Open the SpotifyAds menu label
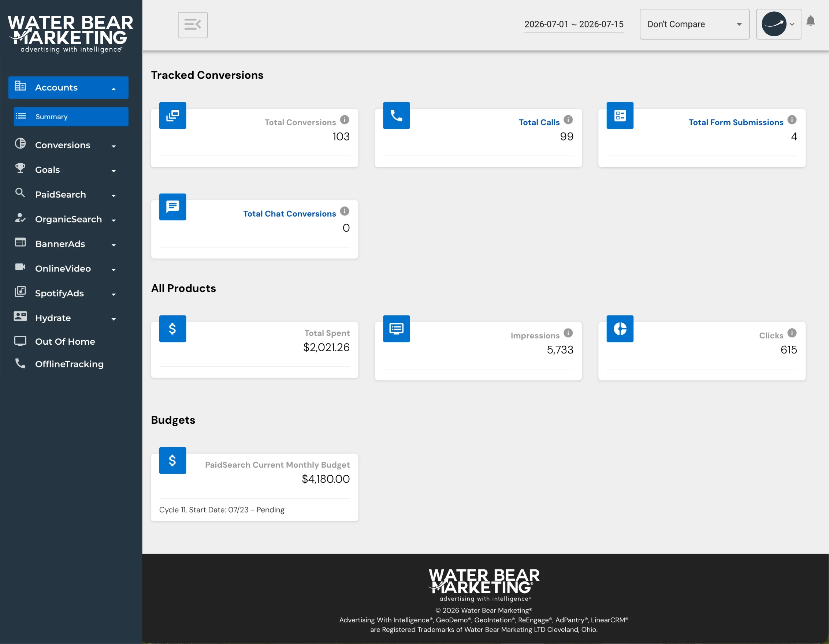Image resolution: width=829 pixels, height=644 pixels. 59,293
